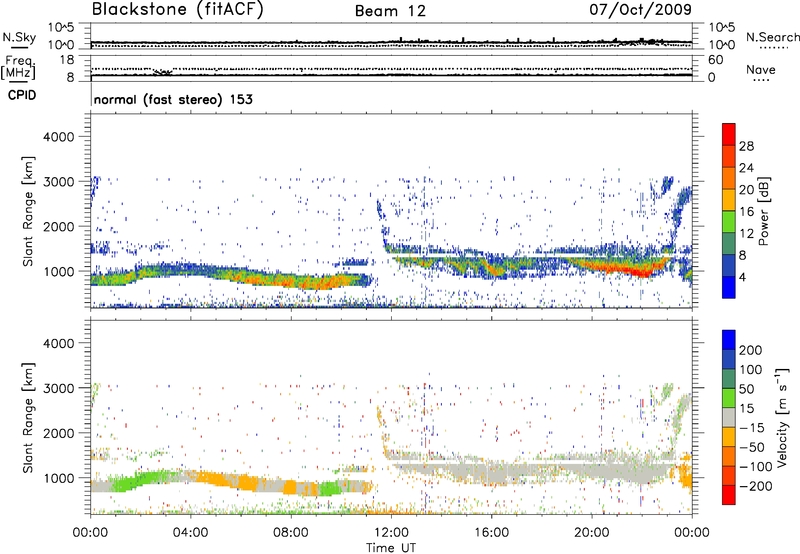This screenshot has width=800, height=554.
Task: Click frequency axis tick '18'
Action: 68,60
